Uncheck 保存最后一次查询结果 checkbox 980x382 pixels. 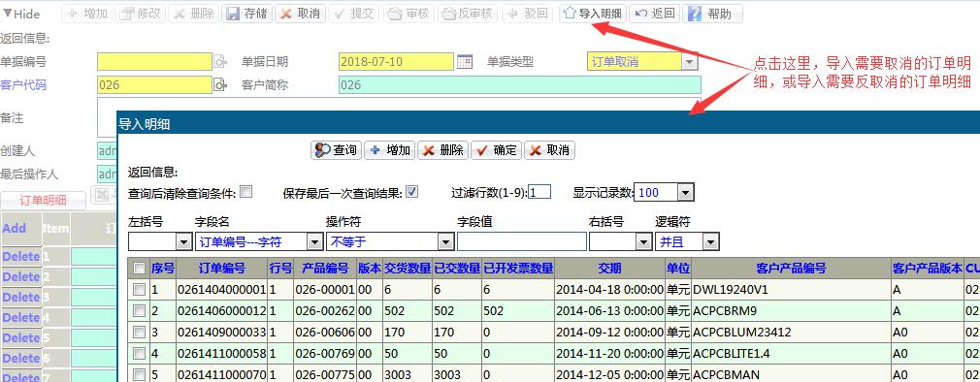pyautogui.click(x=411, y=192)
